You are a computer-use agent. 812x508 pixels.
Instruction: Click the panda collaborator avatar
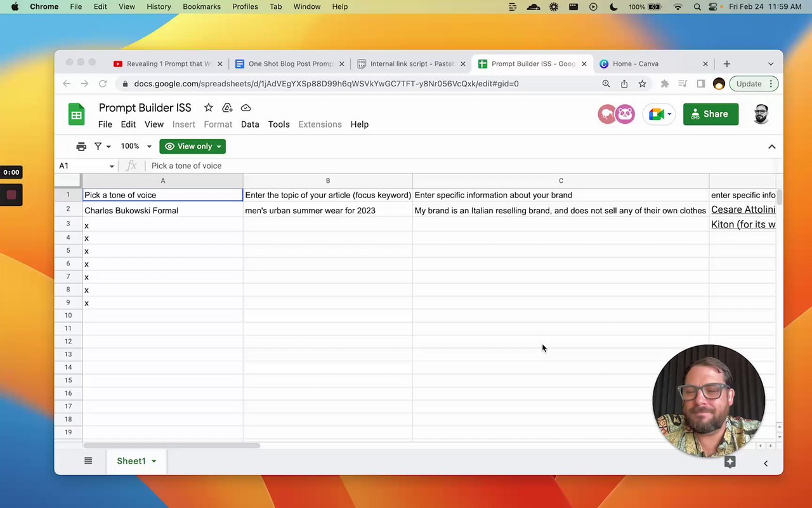click(625, 114)
